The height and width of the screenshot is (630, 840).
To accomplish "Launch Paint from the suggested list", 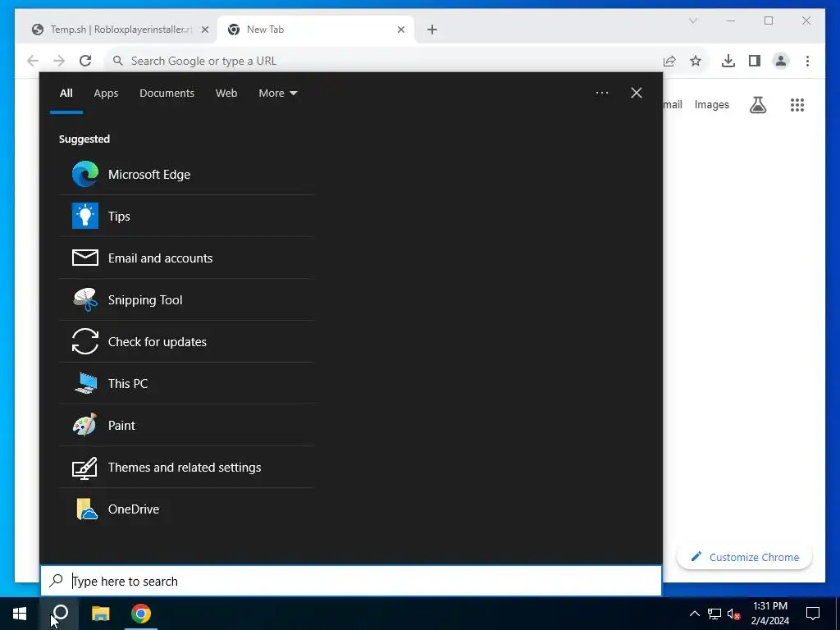I will pos(186,426).
